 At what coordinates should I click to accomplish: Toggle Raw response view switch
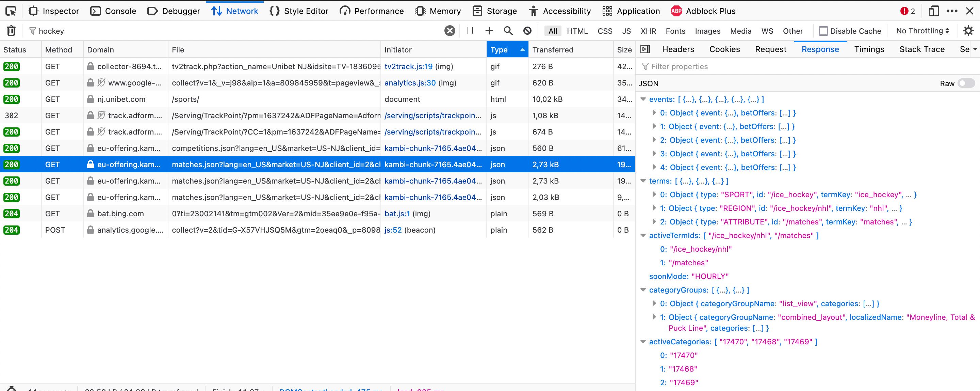coord(966,83)
